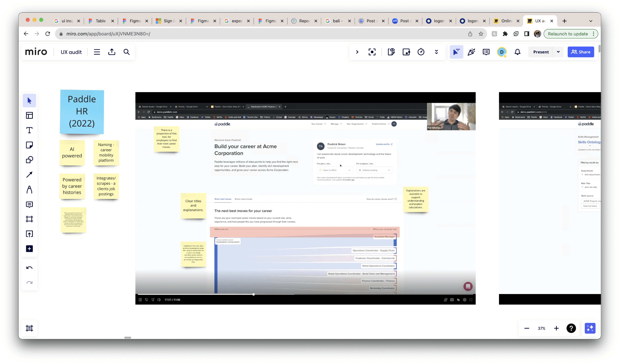
Task: Click the Miro AI sparkle button
Action: [x=590, y=328]
